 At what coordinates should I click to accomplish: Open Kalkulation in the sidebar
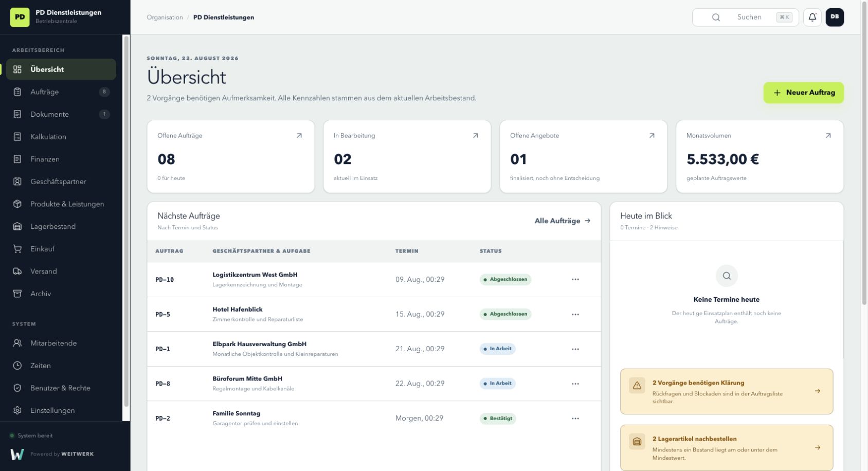61,137
